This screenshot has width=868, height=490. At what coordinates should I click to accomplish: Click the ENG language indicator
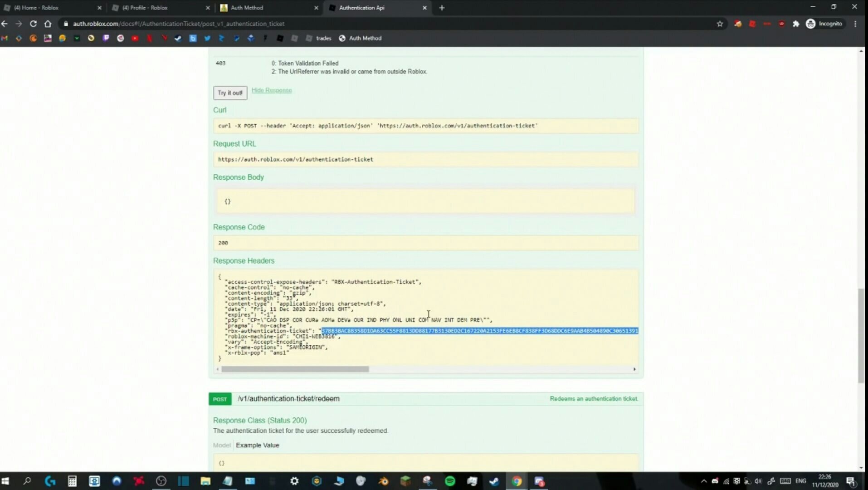[x=801, y=481]
